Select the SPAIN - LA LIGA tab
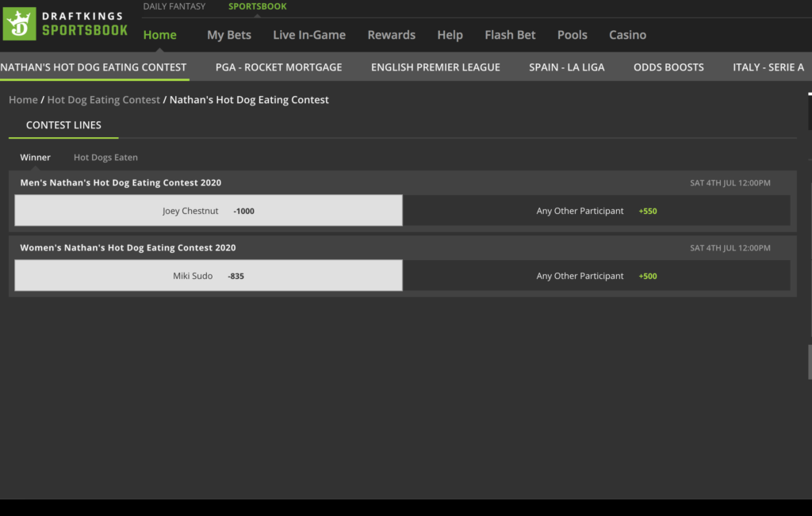 pos(567,67)
